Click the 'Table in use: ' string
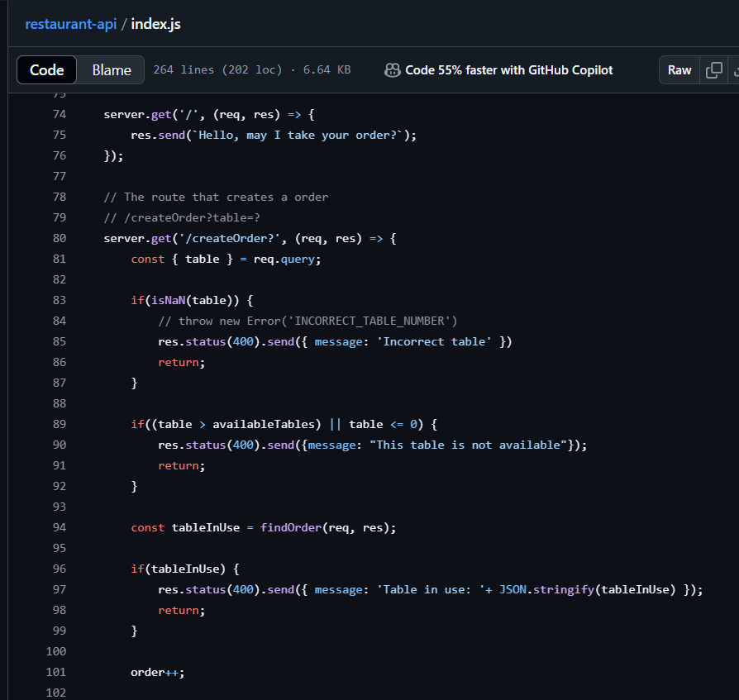 431,590
